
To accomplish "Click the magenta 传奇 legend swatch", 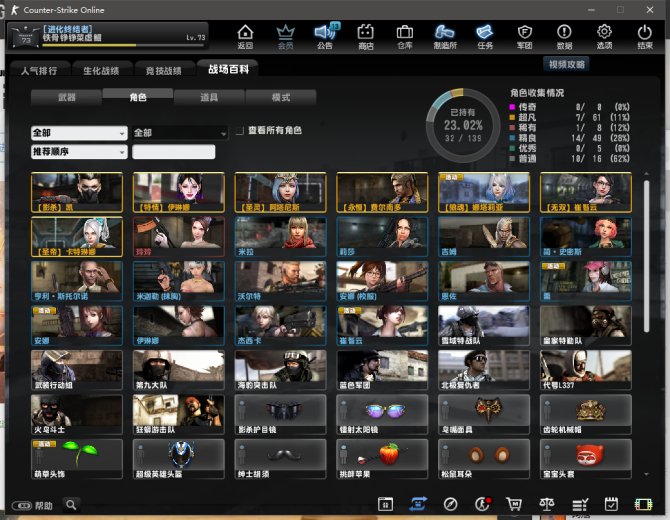I will click(x=512, y=107).
